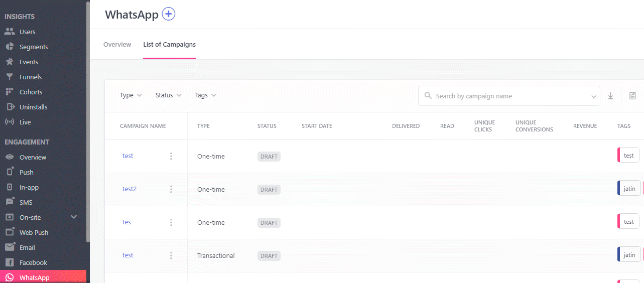Open the three-dot menu for Transactional test campaign
The height and width of the screenshot is (283, 644).
click(x=171, y=255)
